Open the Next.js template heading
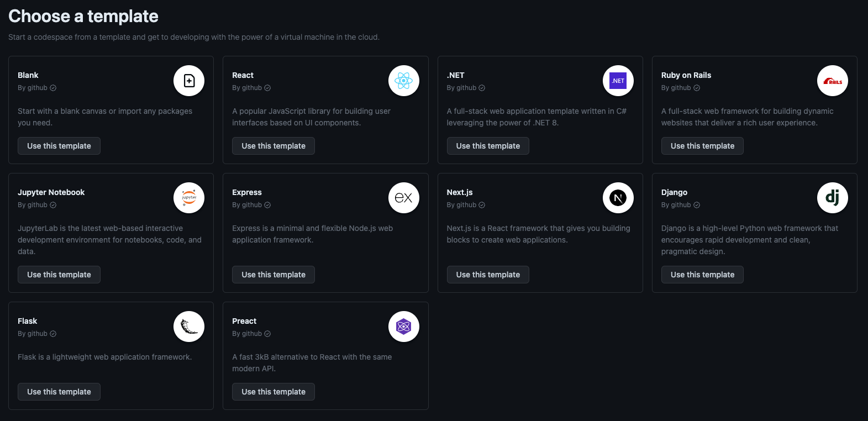868x421 pixels. [x=460, y=192]
